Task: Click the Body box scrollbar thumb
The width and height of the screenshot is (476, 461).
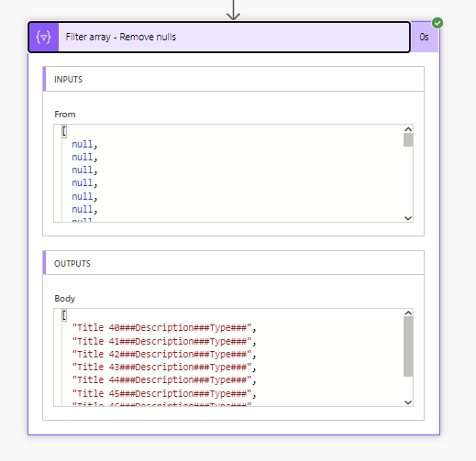Action: tap(408, 346)
